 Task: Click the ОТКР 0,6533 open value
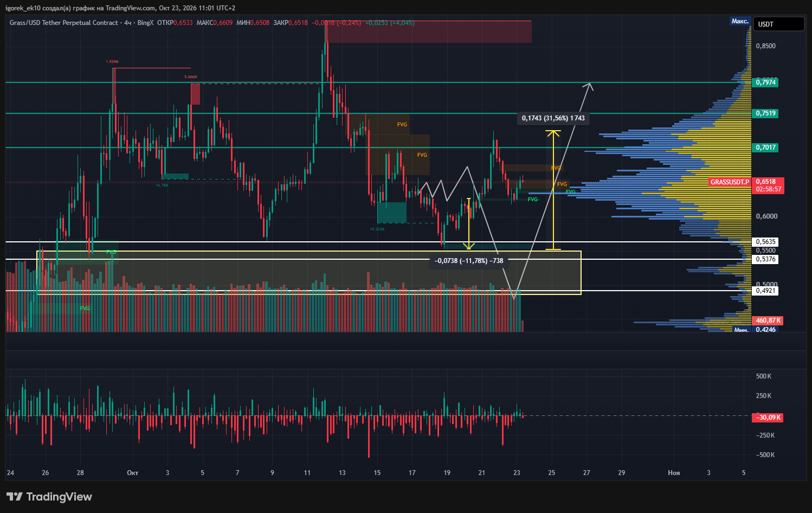tap(175, 23)
